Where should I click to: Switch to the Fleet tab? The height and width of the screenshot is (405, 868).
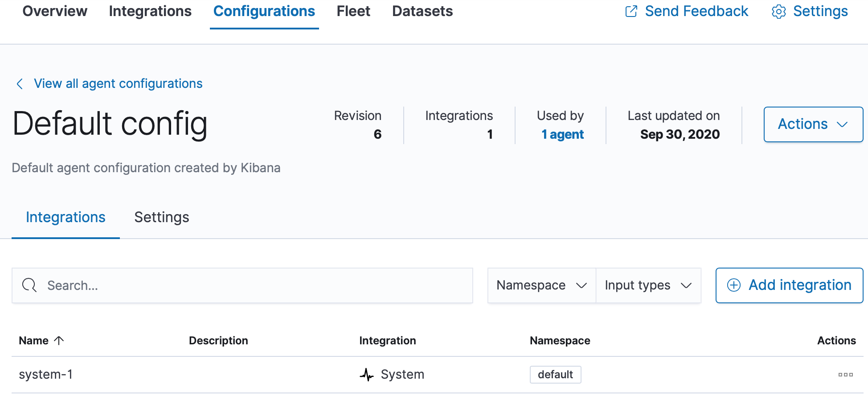353,11
